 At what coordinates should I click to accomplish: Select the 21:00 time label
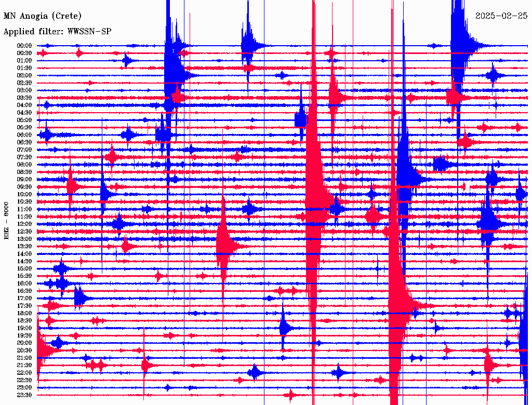pos(24,358)
